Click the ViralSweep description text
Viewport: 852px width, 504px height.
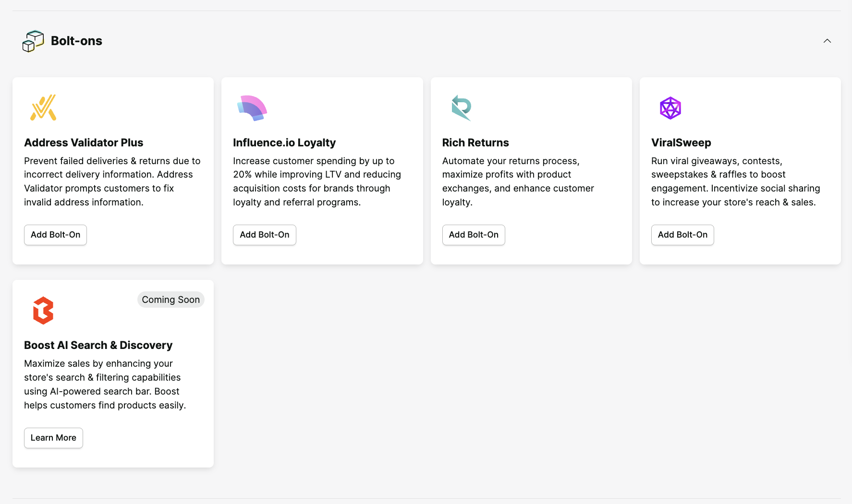point(735,181)
